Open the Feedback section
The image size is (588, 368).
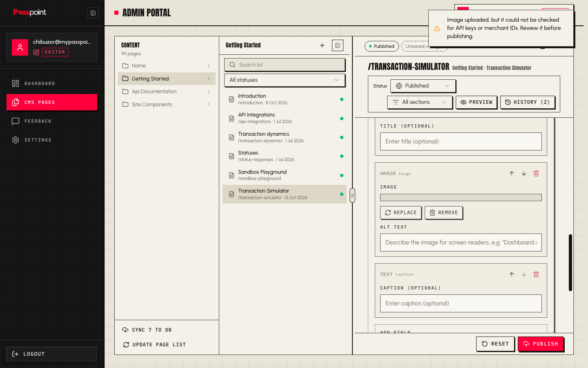52,121
